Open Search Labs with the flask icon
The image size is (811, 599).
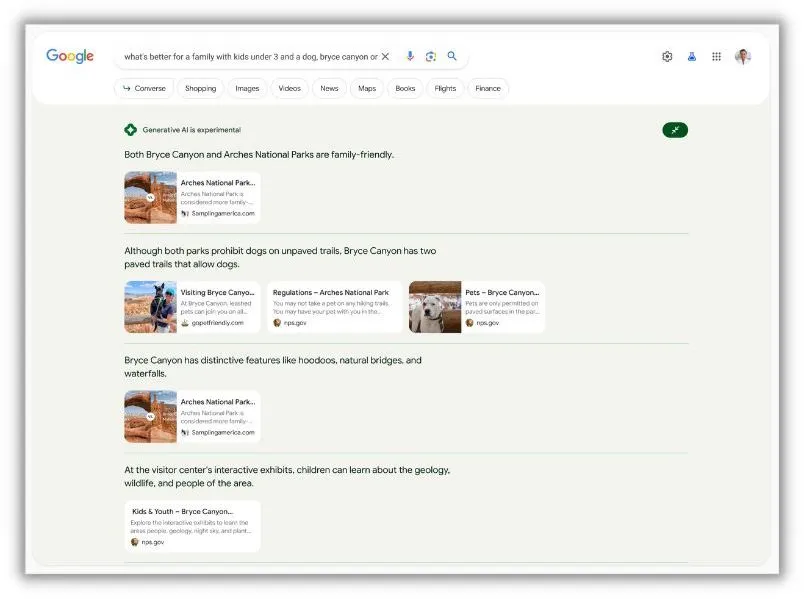click(692, 56)
